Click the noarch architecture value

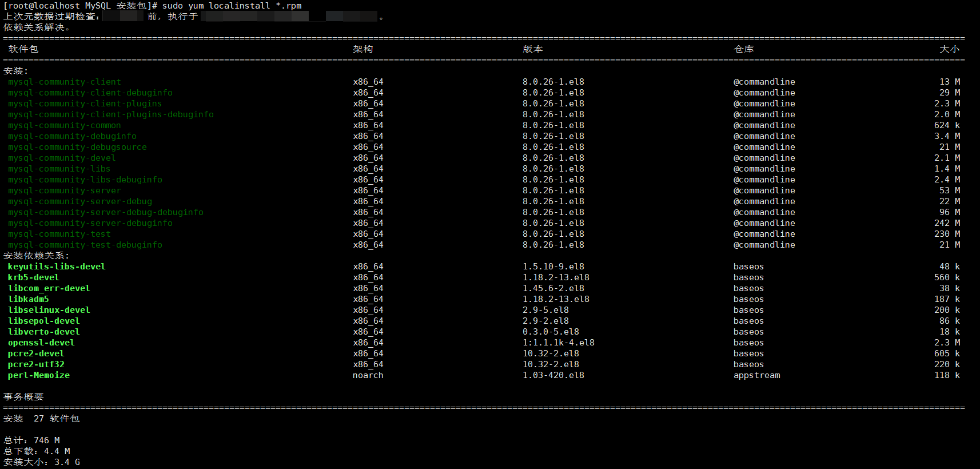pyautogui.click(x=368, y=375)
